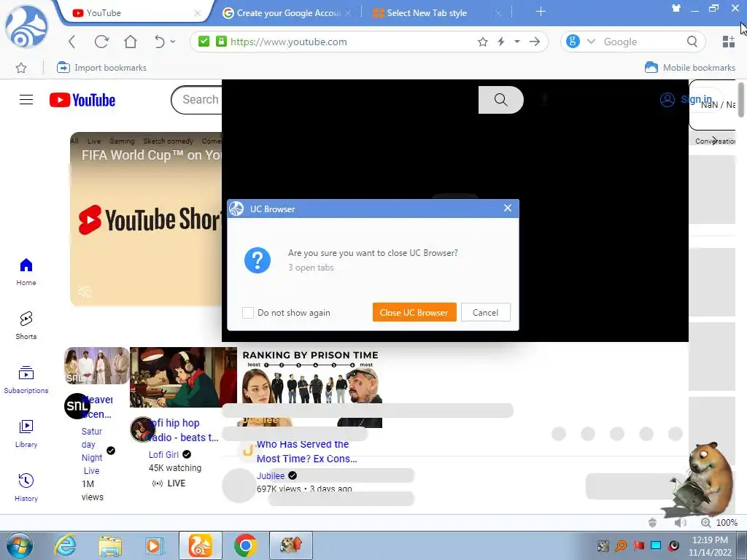Click Cancel in the dialog
747x560 pixels.
point(485,312)
